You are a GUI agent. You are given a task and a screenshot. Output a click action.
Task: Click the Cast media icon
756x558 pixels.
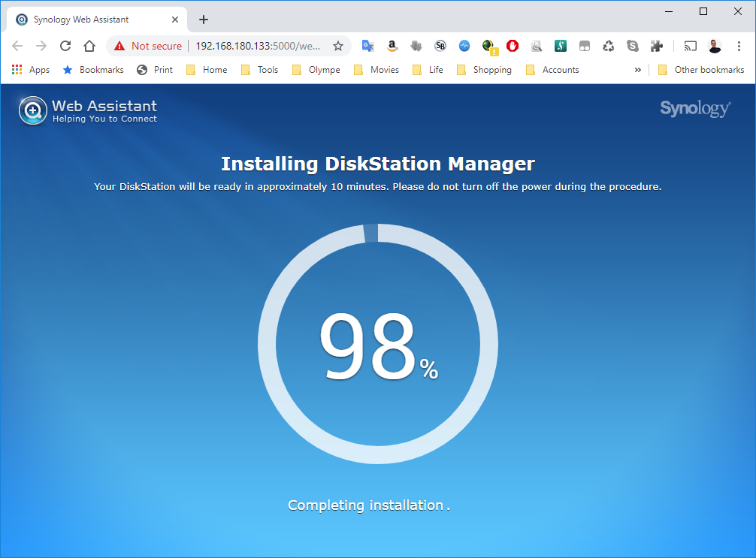[x=691, y=46]
